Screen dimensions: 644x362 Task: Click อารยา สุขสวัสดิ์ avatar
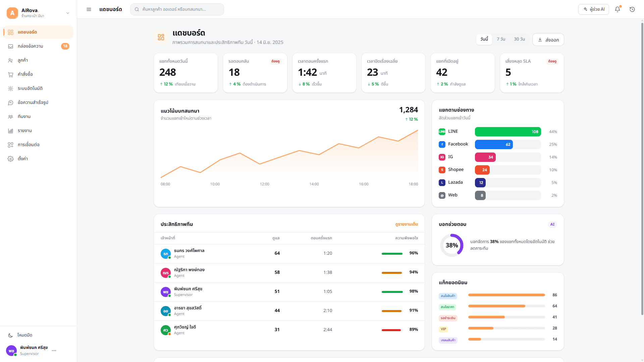coord(166,311)
